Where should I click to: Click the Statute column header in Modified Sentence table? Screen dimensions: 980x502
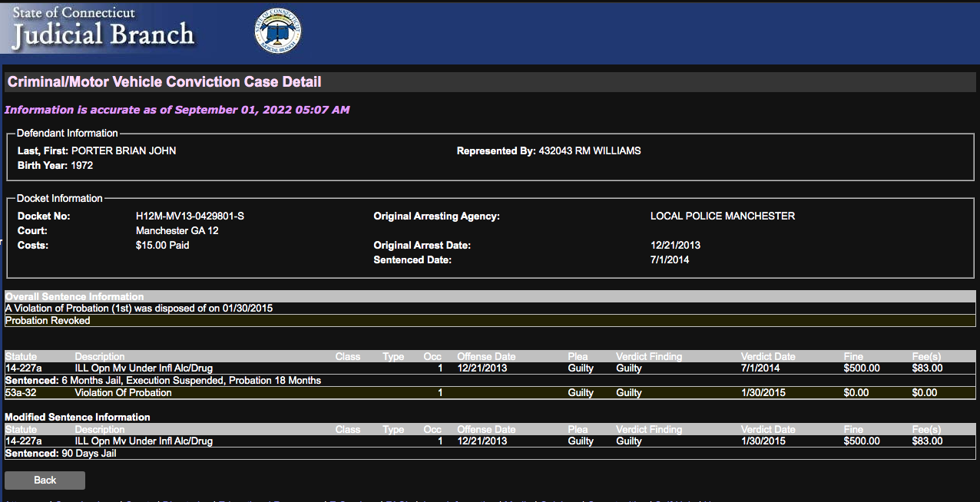click(x=21, y=430)
